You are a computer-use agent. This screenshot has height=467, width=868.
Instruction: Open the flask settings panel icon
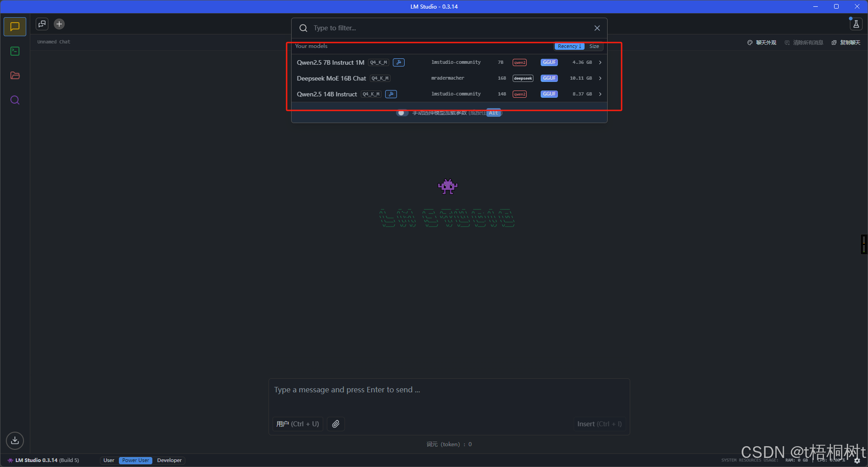[856, 24]
